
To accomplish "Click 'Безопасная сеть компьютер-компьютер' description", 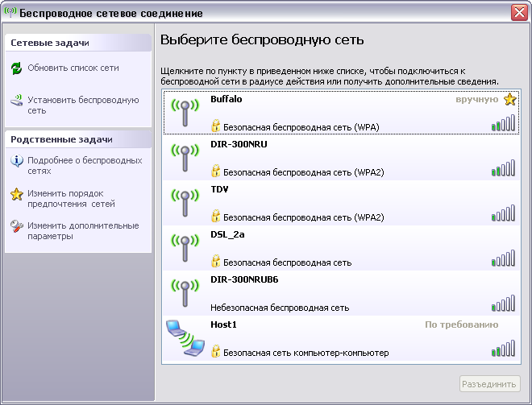I will [x=306, y=353].
